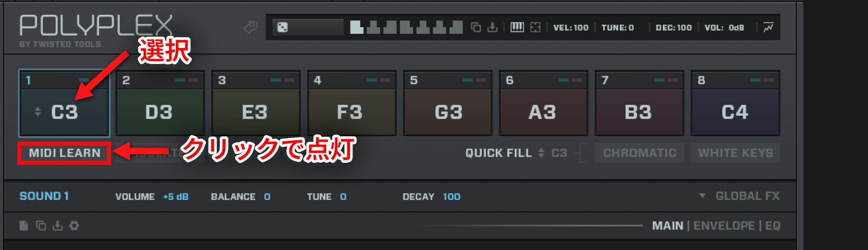Switch to the ENVELOPE tab
This screenshot has width=868, height=250.
[x=724, y=226]
